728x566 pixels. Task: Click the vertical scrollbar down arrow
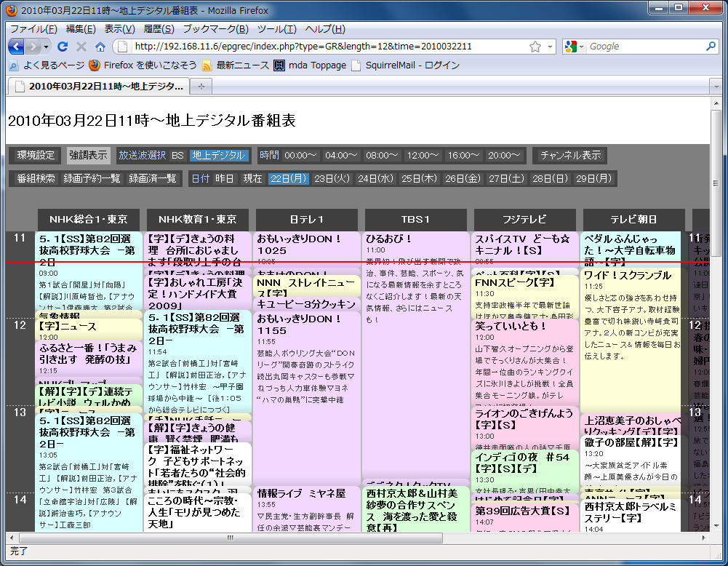716,526
